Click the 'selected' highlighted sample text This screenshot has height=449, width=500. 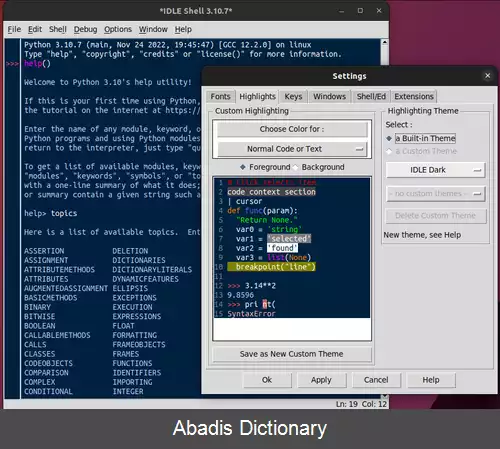point(289,239)
